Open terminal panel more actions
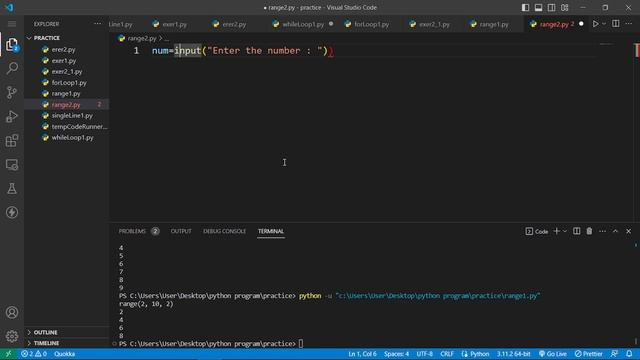The height and width of the screenshot is (360, 640). pyautogui.click(x=602, y=231)
